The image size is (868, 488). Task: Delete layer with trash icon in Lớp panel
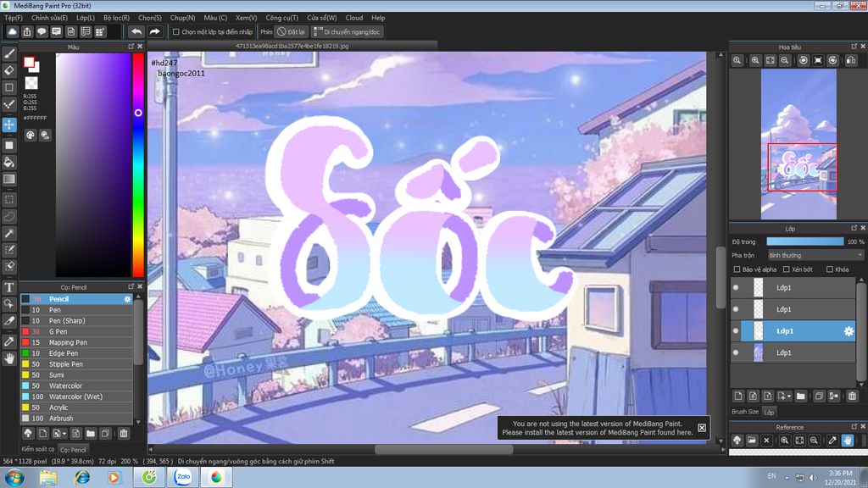point(852,396)
